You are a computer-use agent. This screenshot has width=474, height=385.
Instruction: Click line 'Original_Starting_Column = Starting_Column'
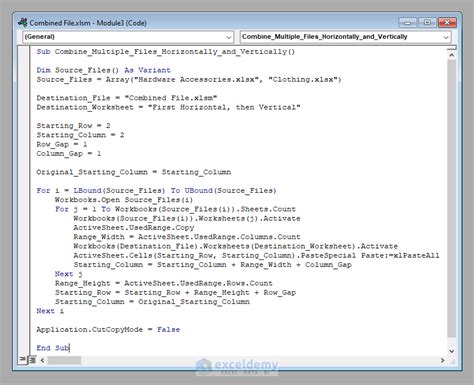click(x=134, y=172)
